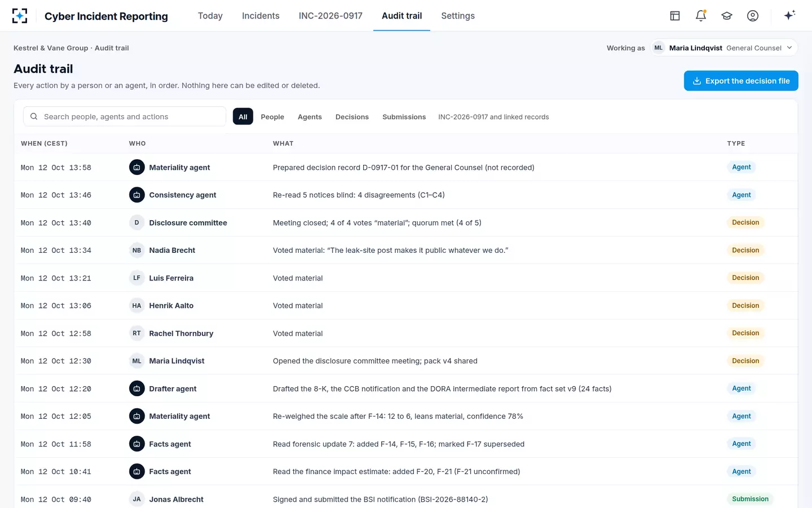Select the All filter chip

click(x=243, y=117)
